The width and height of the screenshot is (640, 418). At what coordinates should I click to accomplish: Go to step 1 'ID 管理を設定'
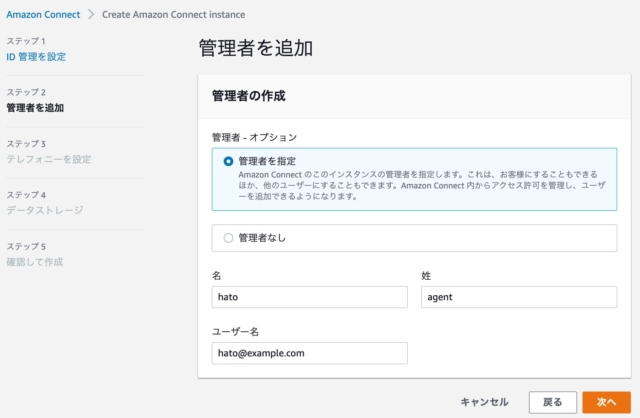pos(36,57)
